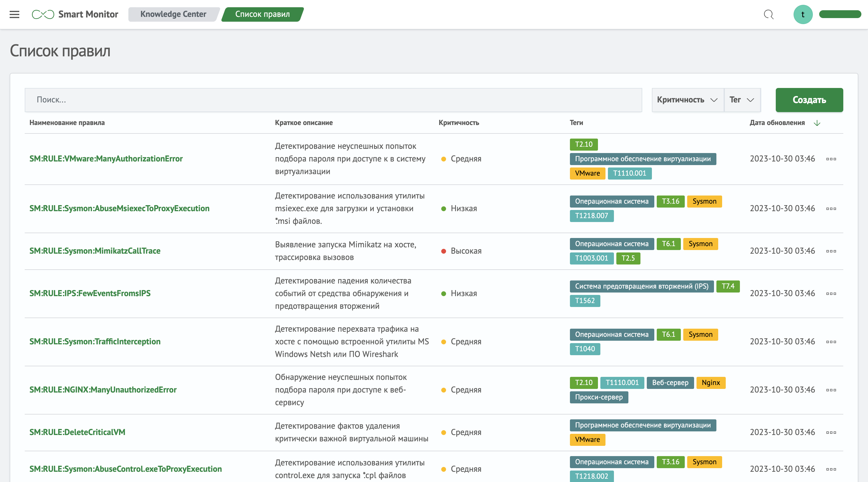Select the Список правил breadcrumb tab

pos(262,14)
